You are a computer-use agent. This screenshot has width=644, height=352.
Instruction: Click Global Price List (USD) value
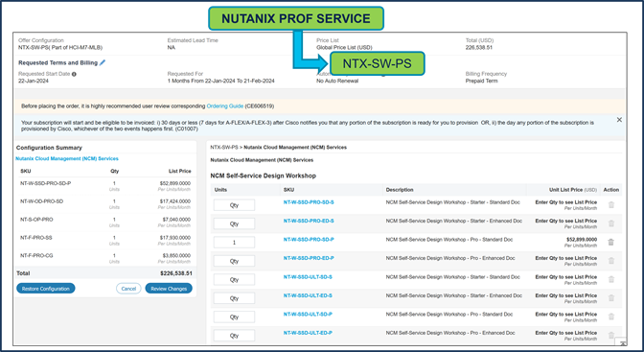click(344, 47)
